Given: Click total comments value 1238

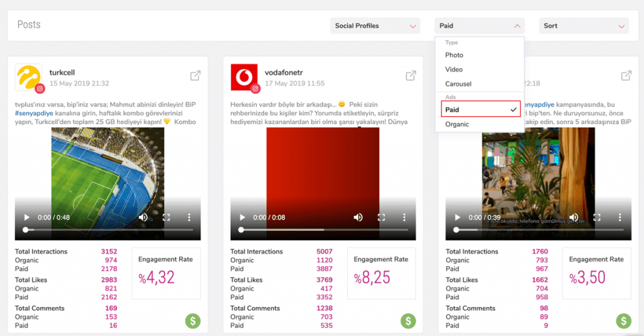Looking at the screenshot, I should tap(325, 308).
